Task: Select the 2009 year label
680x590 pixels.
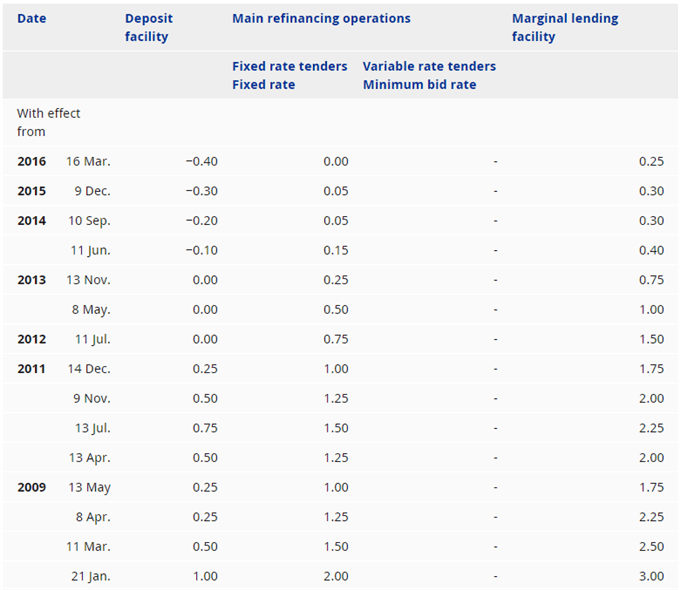Action: click(32, 487)
